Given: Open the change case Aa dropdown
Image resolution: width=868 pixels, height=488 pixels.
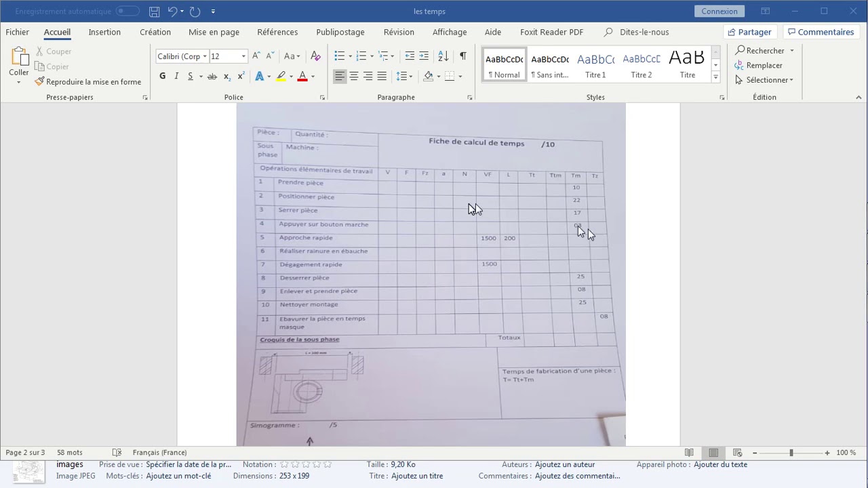Looking at the screenshot, I should tap(292, 56).
